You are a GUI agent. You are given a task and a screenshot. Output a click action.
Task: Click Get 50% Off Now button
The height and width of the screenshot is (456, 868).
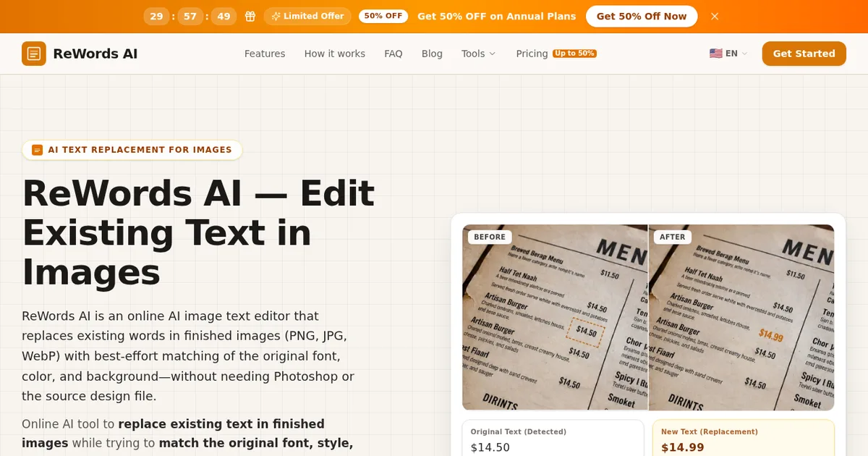click(642, 16)
